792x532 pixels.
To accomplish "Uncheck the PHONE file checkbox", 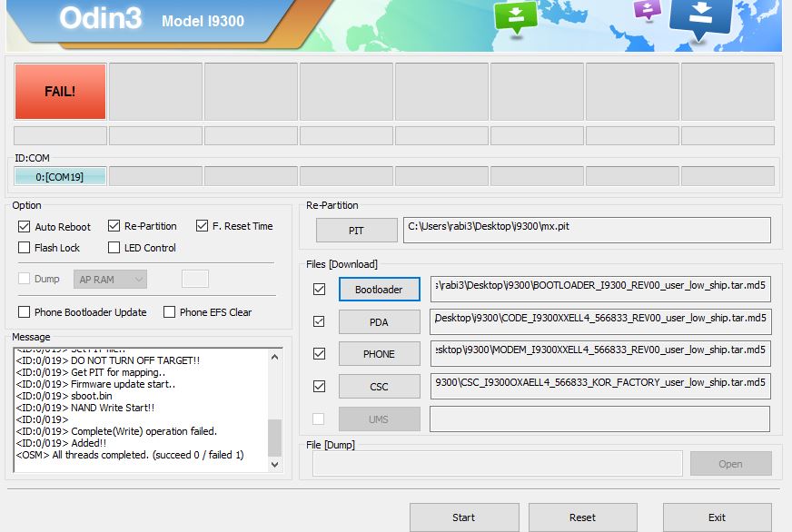I will coord(319,354).
